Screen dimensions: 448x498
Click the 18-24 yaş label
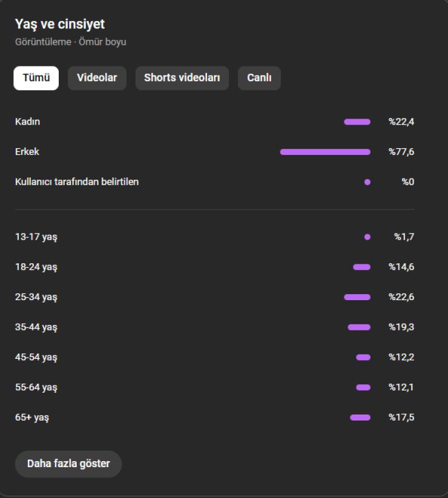[x=36, y=267]
